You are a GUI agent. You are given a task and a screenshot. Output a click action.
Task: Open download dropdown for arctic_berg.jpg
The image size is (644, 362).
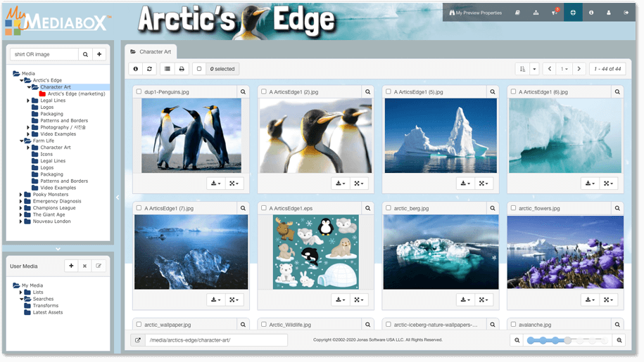click(465, 299)
